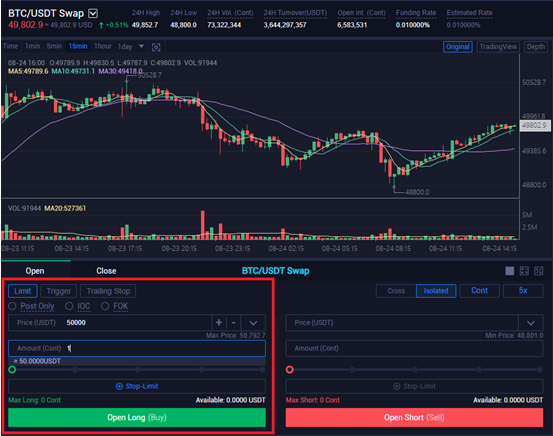Click the chart screenshot capture icon

coord(156,47)
